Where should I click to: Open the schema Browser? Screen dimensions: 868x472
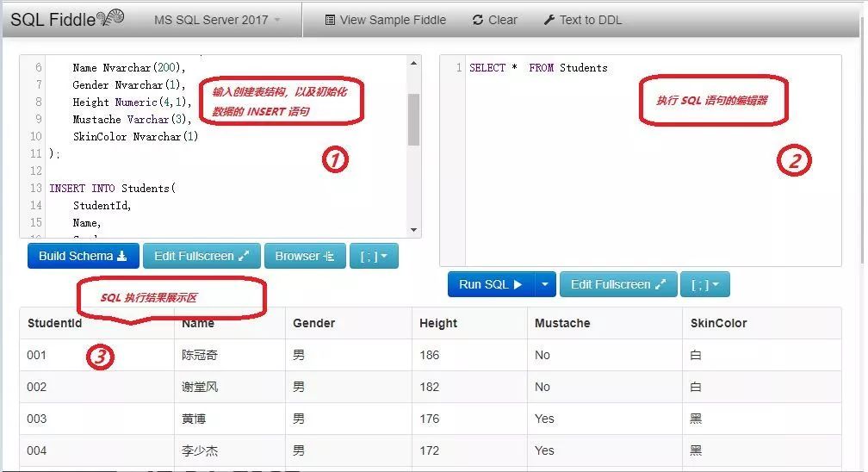[x=305, y=256]
